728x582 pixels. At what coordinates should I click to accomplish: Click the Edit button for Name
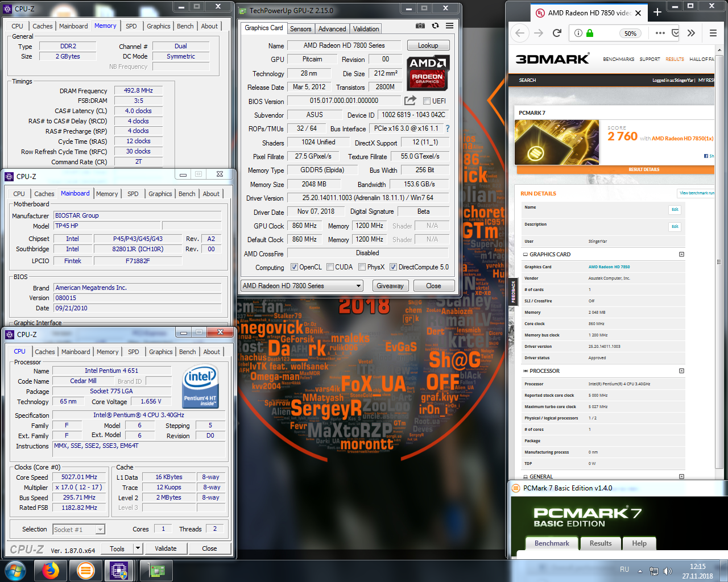[x=675, y=210]
